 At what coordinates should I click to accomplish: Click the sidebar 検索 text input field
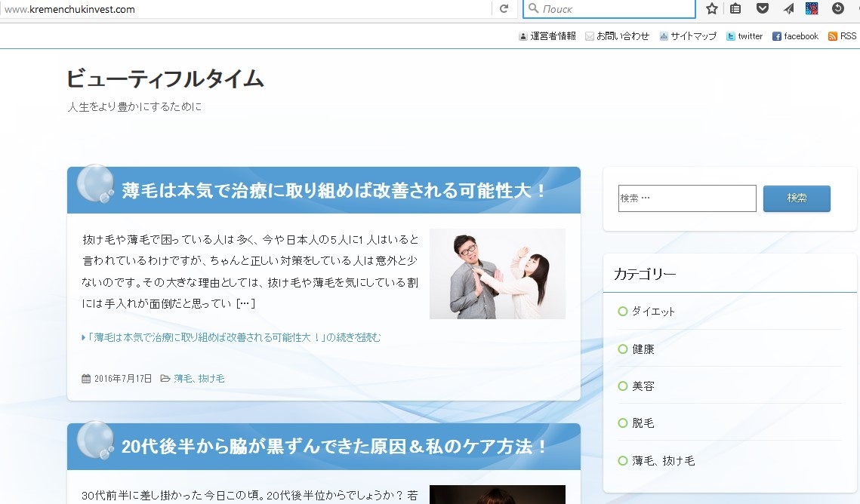point(686,198)
